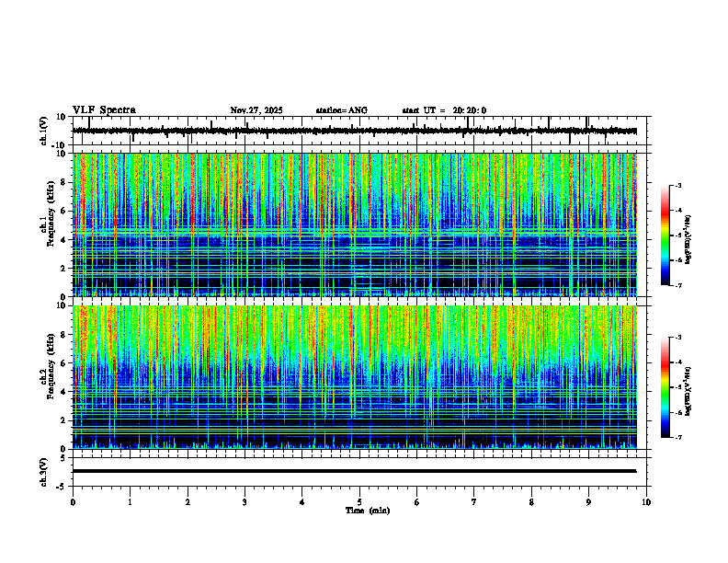728x563 pixels.
Task: Select the date text 'Nov.27, 2025'
Action: tap(256, 110)
